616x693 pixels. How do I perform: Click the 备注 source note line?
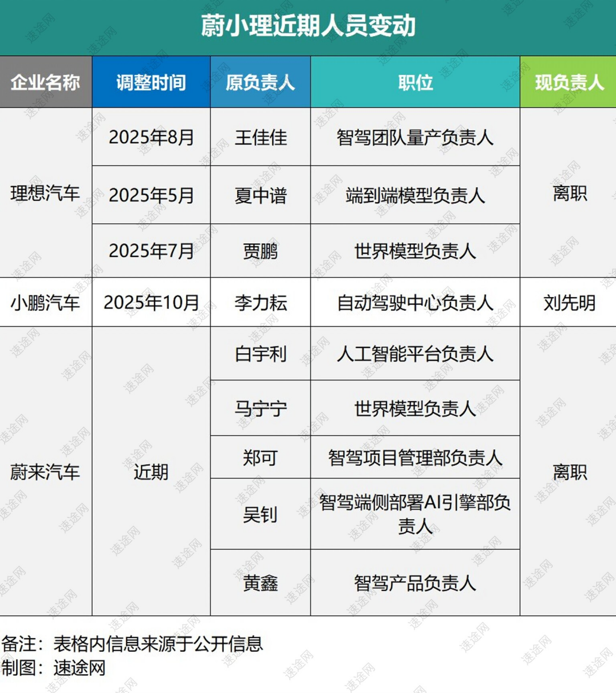click(132, 644)
